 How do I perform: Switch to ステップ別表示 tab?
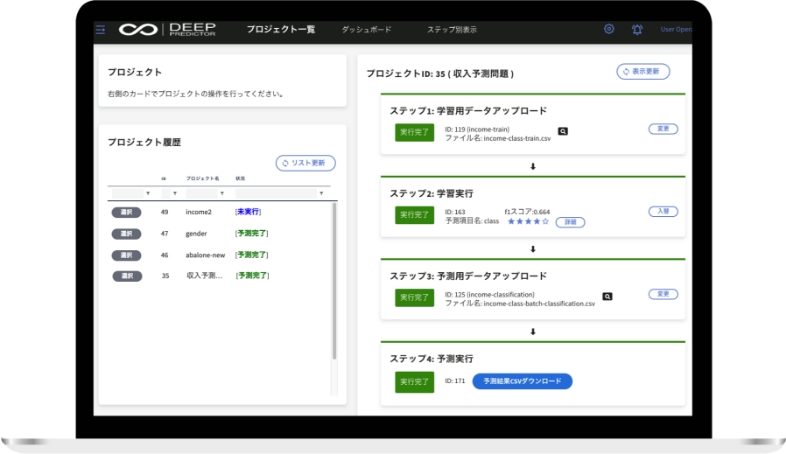click(x=451, y=30)
